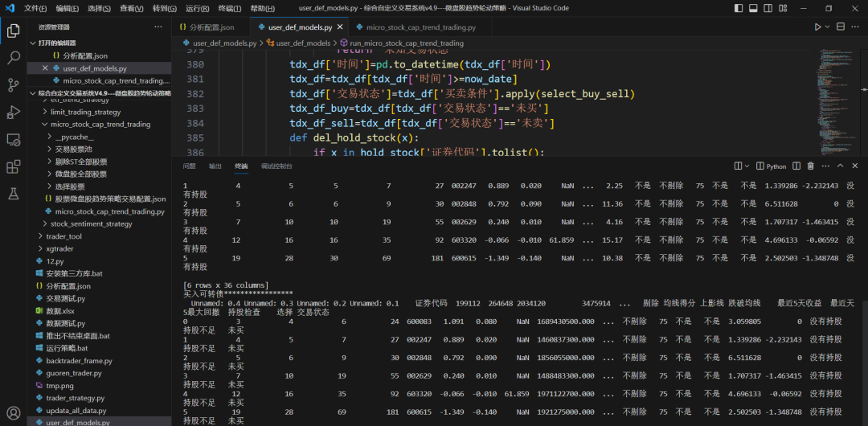Toggle the bottom panel visibility

point(753,8)
